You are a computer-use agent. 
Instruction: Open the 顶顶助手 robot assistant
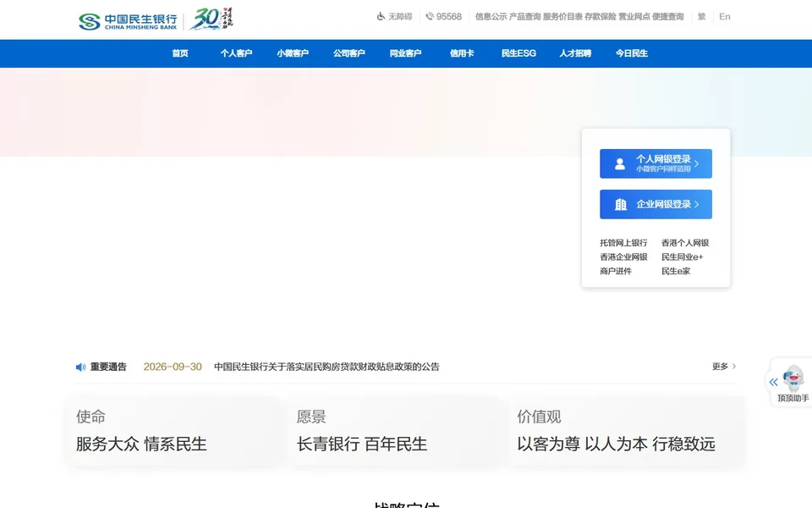793,383
